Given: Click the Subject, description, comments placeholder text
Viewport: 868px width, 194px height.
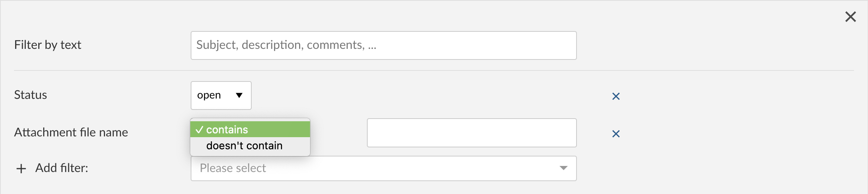Looking at the screenshot, I should click(x=286, y=45).
